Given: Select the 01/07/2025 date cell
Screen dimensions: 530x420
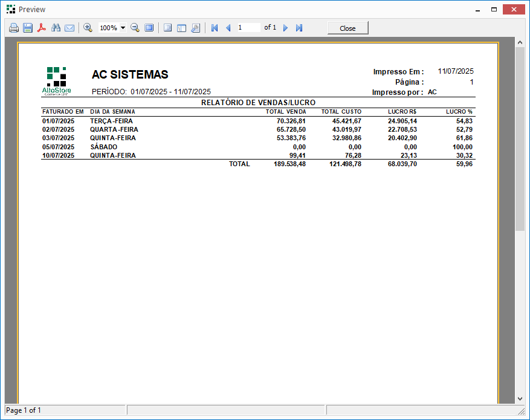Looking at the screenshot, I should pos(58,121).
